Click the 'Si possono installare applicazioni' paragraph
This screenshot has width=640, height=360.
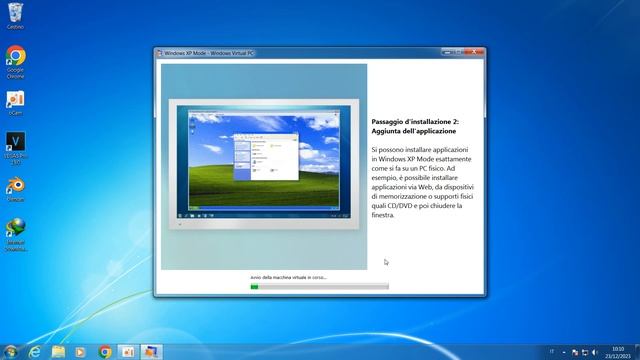422,182
